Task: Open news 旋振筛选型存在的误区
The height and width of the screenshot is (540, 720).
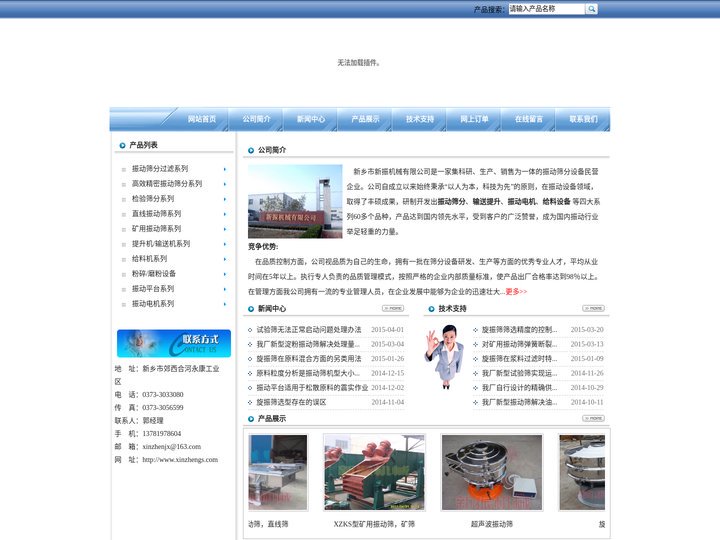Action: point(291,402)
